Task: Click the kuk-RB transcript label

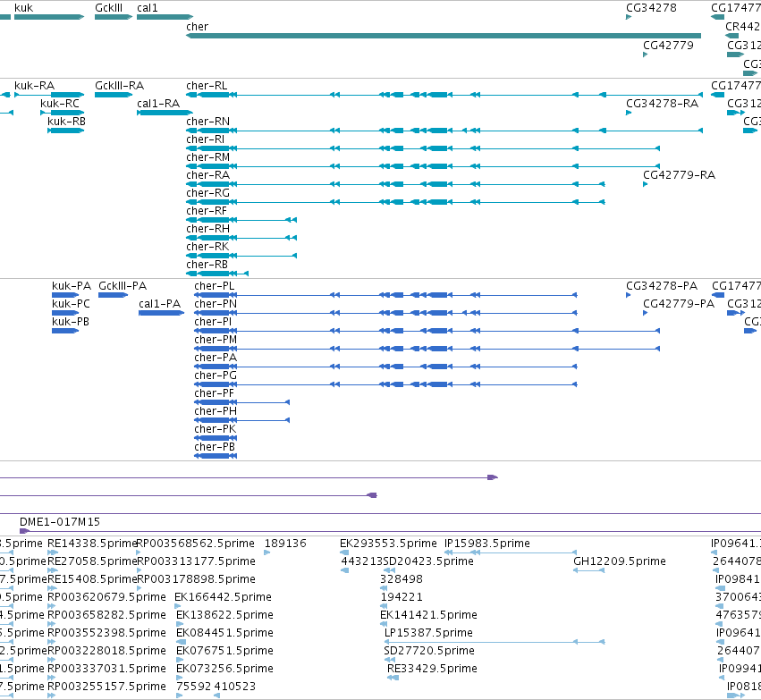Action: [66, 122]
